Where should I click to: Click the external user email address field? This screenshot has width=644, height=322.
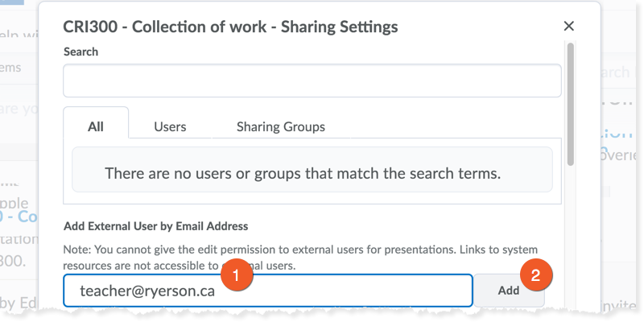[267, 291]
